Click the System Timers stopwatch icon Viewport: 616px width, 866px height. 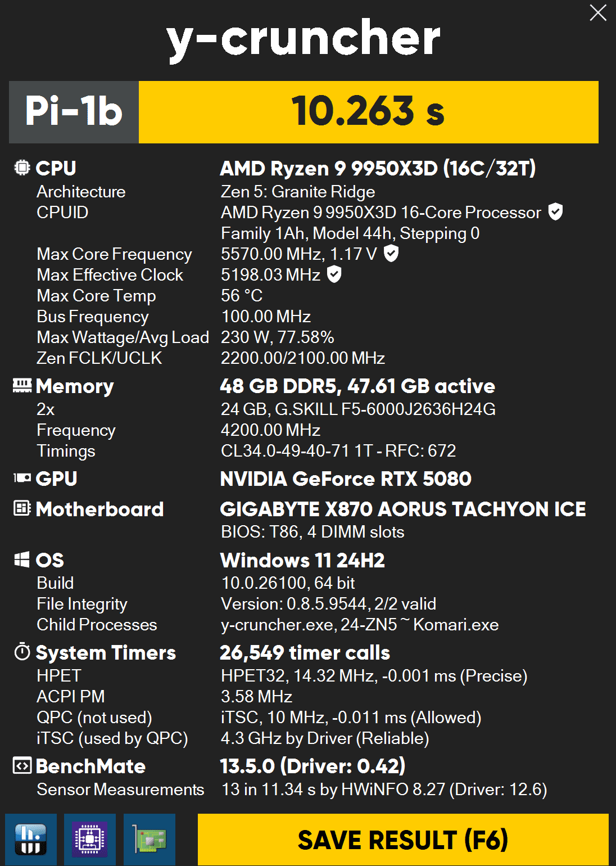pos(22,652)
